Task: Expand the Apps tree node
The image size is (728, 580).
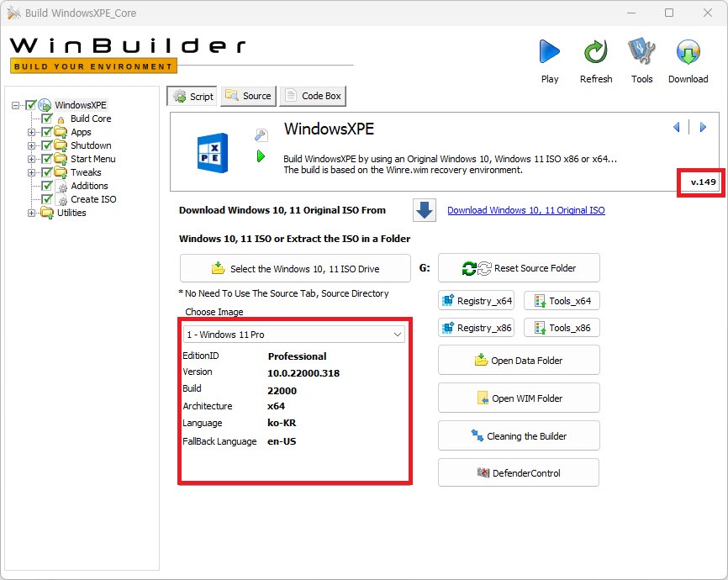Action: point(31,132)
